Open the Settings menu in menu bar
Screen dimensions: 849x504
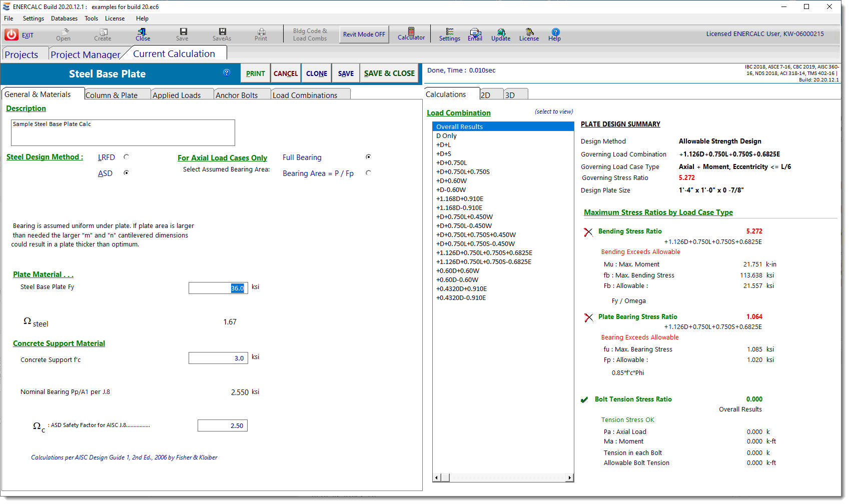[x=34, y=18]
